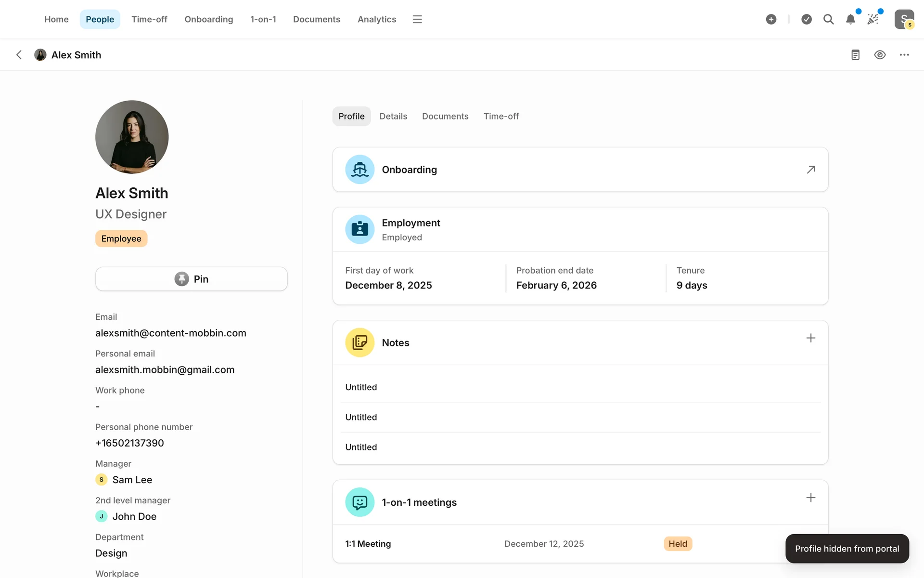Viewport: 924px width, 578px height.
Task: Click the Pin button
Action: 192,279
